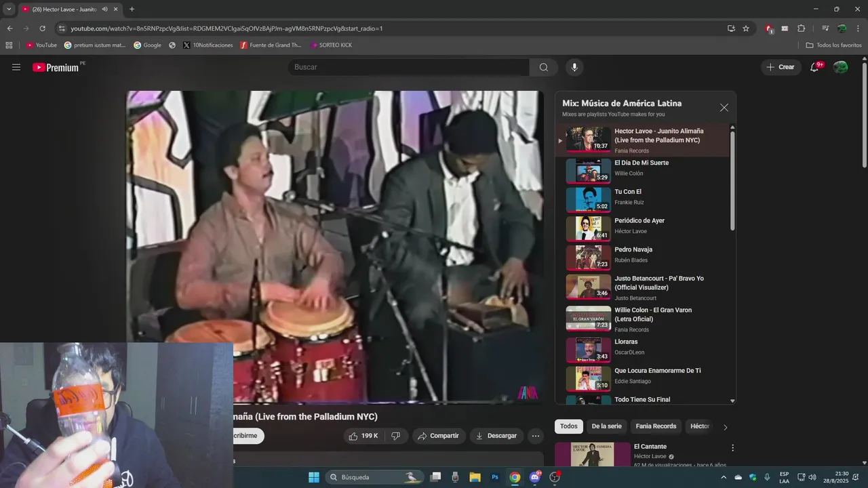Play Tu Con El by Frankie Ruiz

pos(642,199)
